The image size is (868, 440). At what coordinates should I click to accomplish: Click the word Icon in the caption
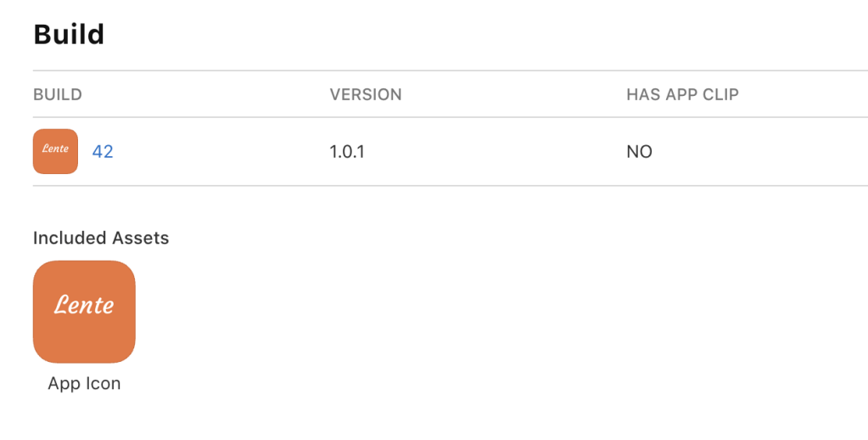pyautogui.click(x=104, y=383)
